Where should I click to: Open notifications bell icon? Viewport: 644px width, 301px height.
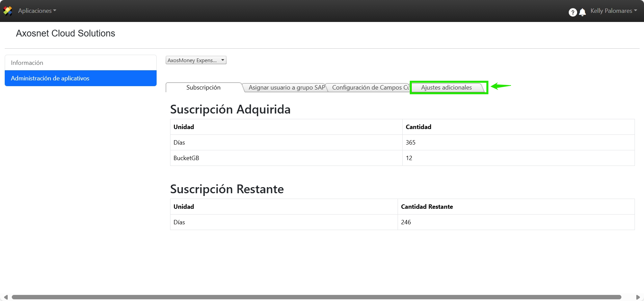click(582, 12)
